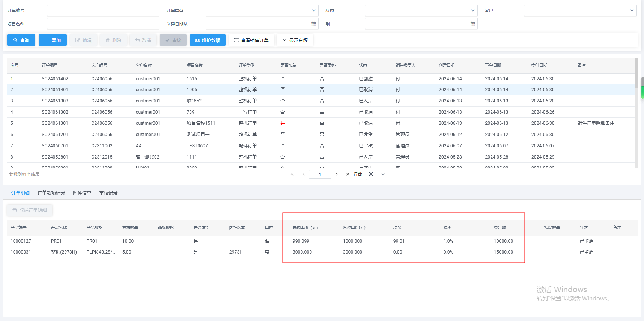
Task: Select order row SO24061401
Action: point(320,90)
